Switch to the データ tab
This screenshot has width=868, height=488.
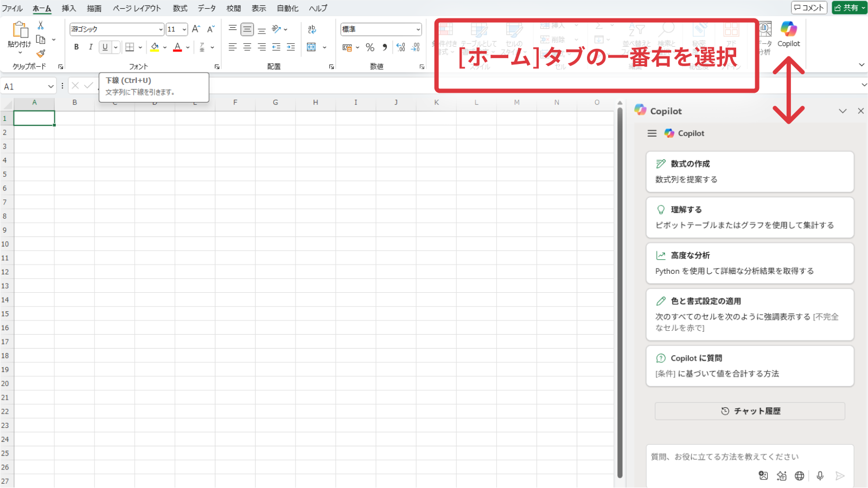pyautogui.click(x=207, y=8)
